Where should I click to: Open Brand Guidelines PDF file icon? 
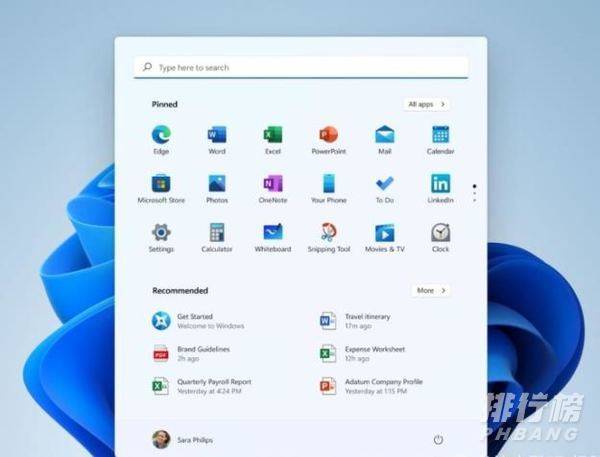pyautogui.click(x=161, y=353)
